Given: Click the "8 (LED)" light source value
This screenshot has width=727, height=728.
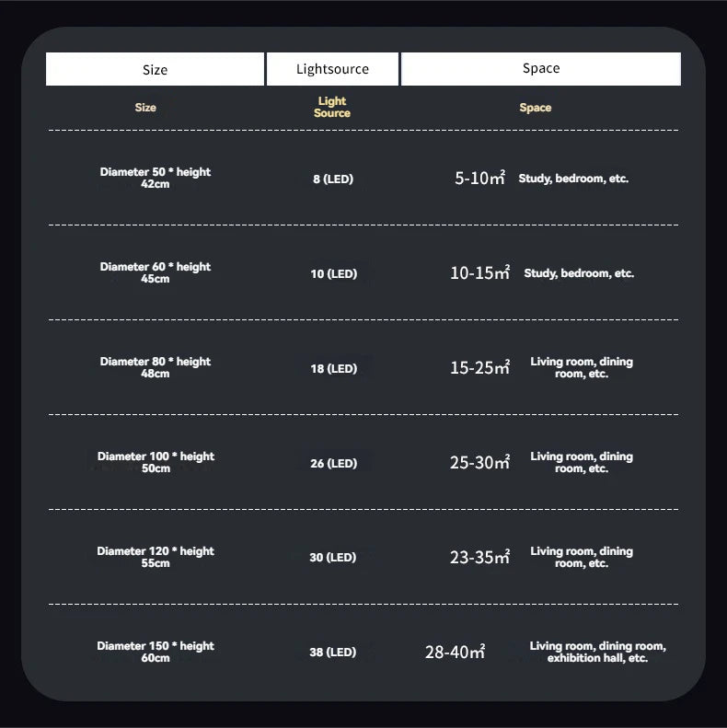Looking at the screenshot, I should pyautogui.click(x=332, y=179).
